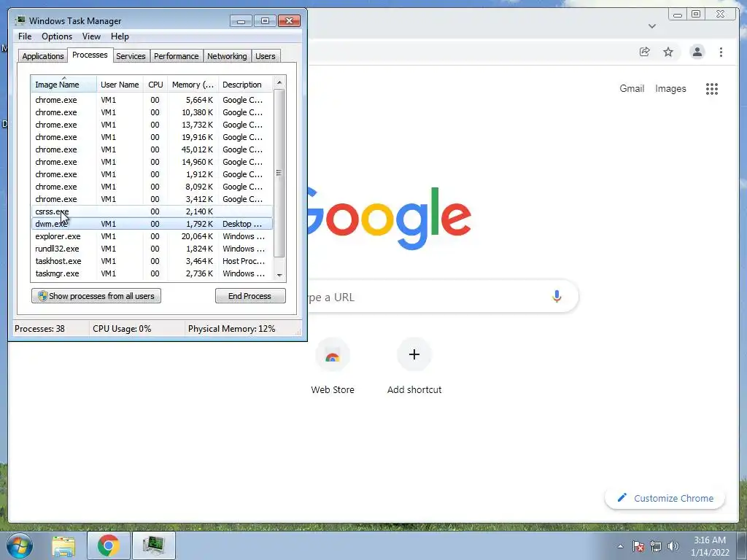
Task: Open the Chrome profile avatar icon
Action: pos(697,52)
